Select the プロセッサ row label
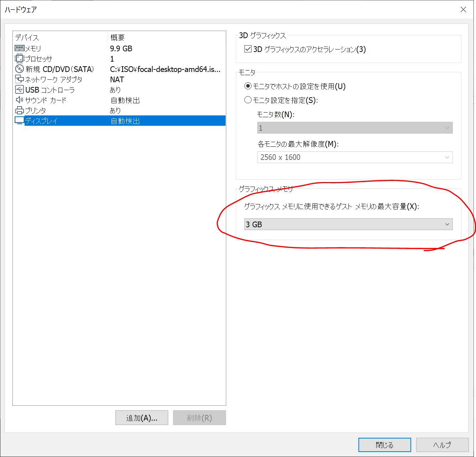Image resolution: width=476 pixels, height=457 pixels. [38, 59]
